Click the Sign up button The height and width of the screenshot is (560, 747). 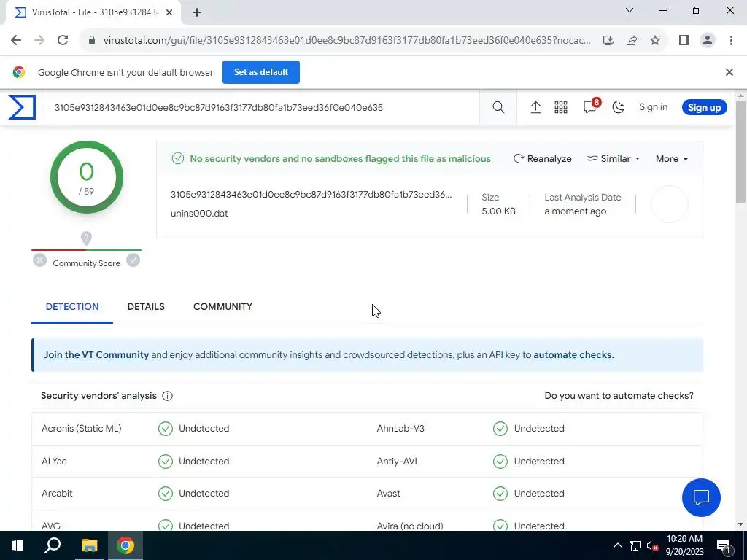[704, 107]
